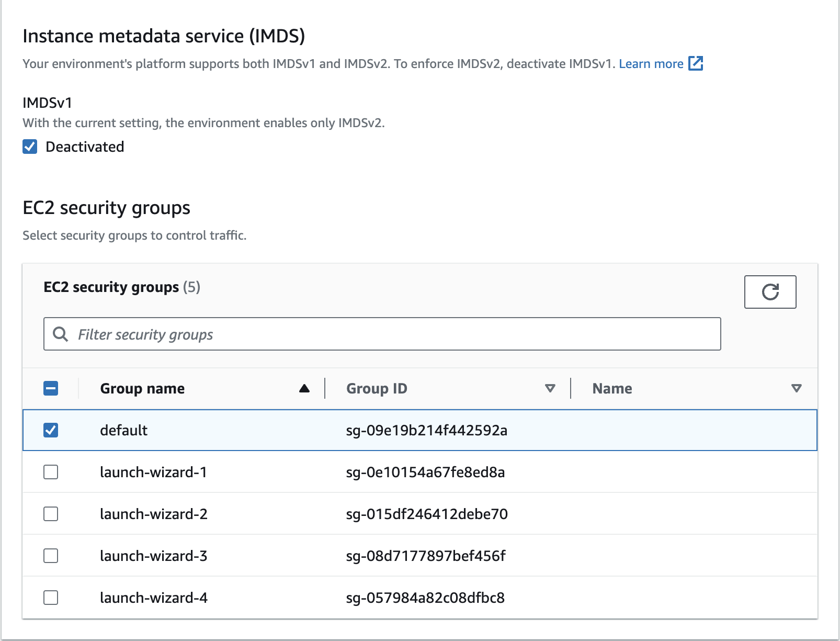
Task: Click the Name column sort arrow
Action: coord(796,388)
